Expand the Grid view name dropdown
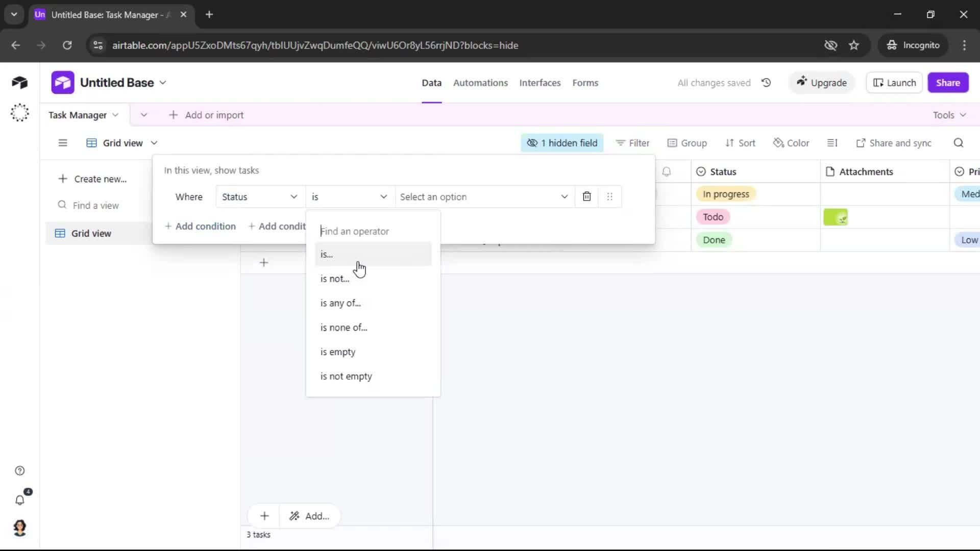 tap(154, 143)
